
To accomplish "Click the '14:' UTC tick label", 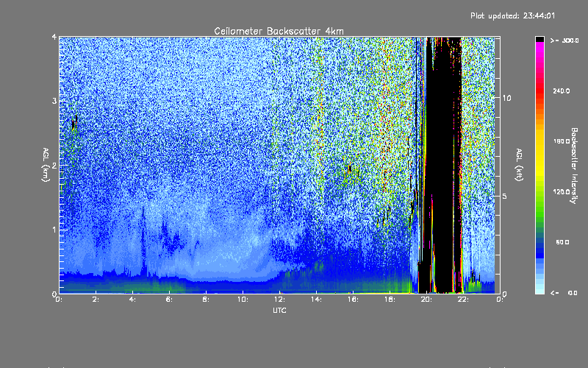I will 316,300.
